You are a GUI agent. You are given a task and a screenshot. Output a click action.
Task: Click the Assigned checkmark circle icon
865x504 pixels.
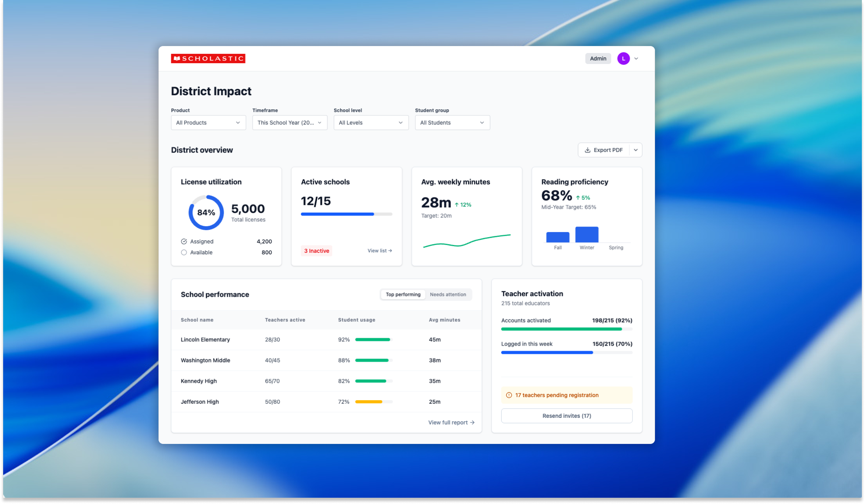[184, 241]
